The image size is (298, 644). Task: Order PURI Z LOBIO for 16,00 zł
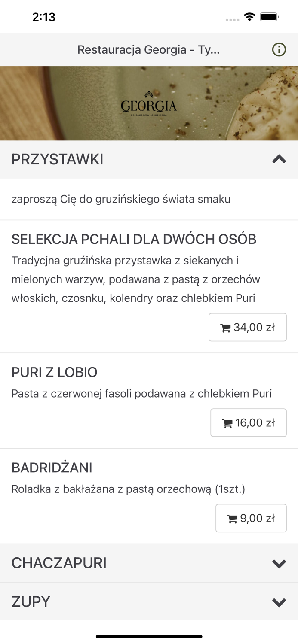pyautogui.click(x=249, y=422)
